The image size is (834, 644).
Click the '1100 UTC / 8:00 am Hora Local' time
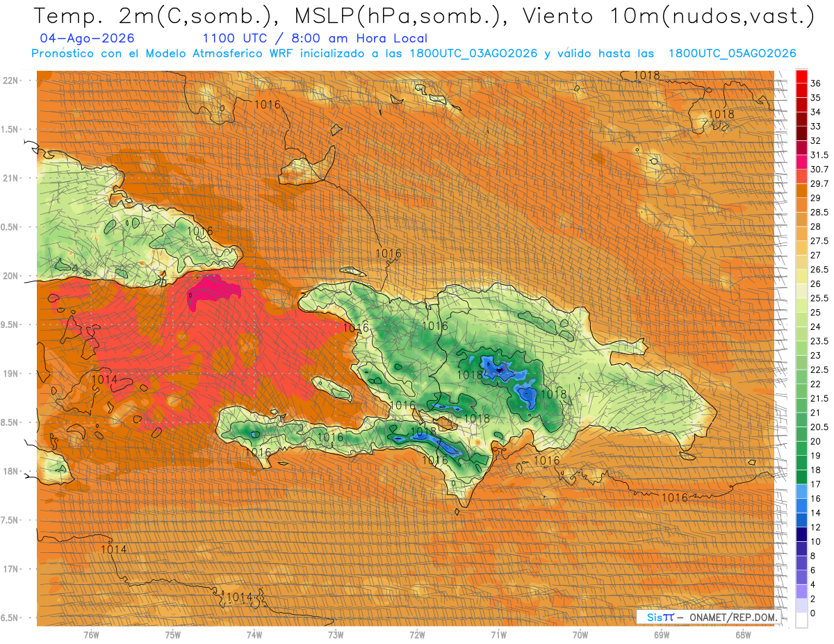point(315,38)
